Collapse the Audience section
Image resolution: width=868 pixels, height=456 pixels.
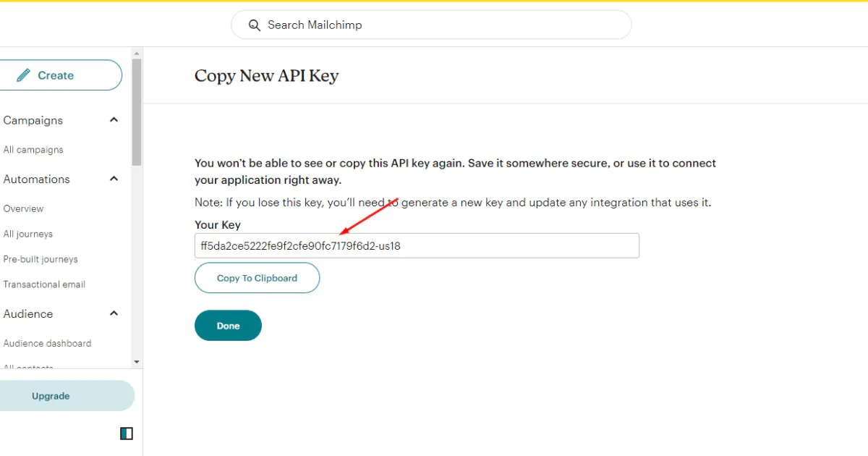[x=114, y=313]
